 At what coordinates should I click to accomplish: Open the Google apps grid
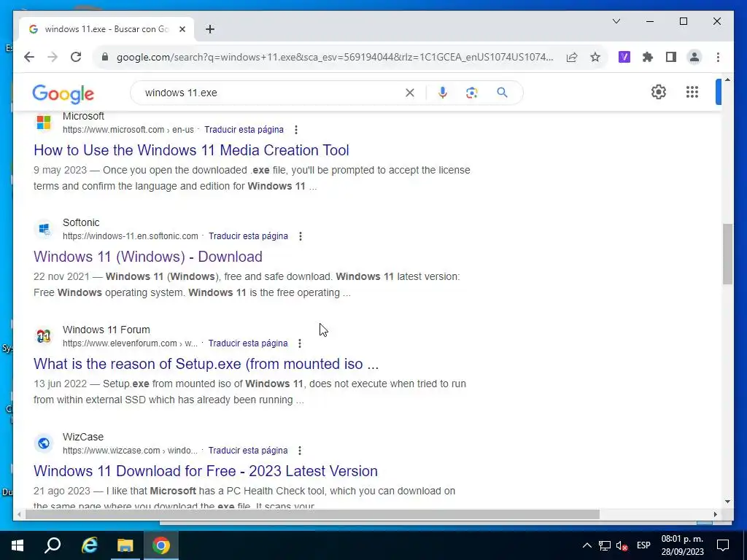692,92
